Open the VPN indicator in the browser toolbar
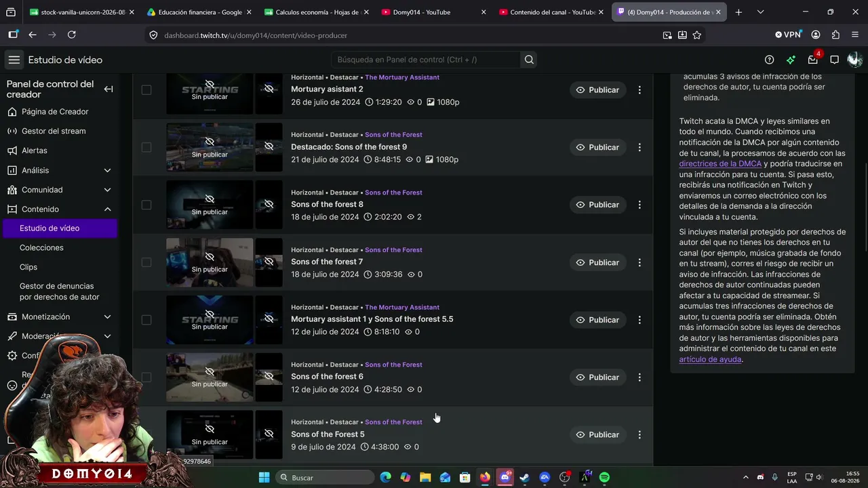This screenshot has height=488, width=868. coord(788,35)
